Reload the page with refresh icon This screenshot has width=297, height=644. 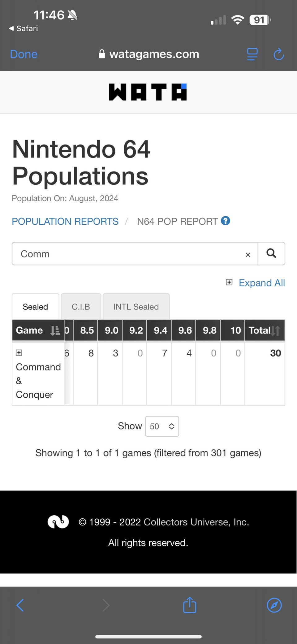click(x=278, y=54)
